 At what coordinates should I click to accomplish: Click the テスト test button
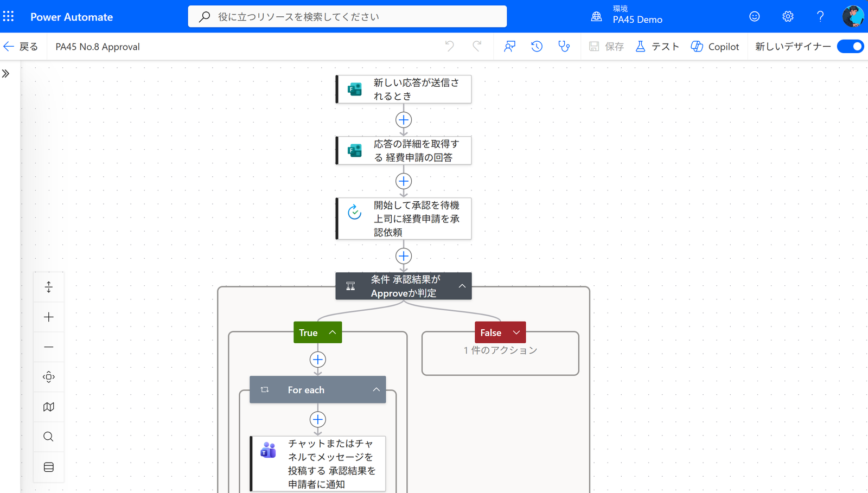point(657,47)
